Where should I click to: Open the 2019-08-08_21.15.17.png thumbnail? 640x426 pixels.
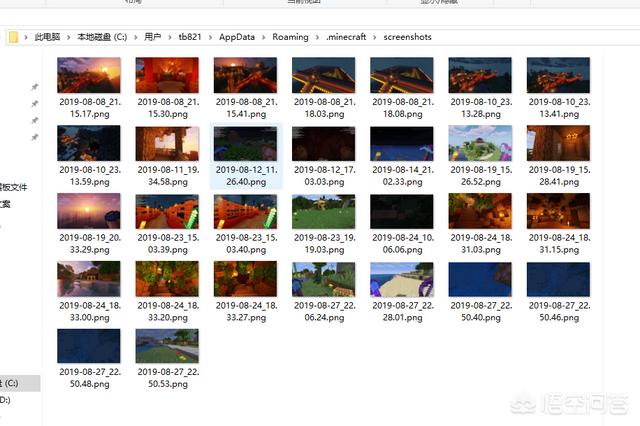coord(89,75)
